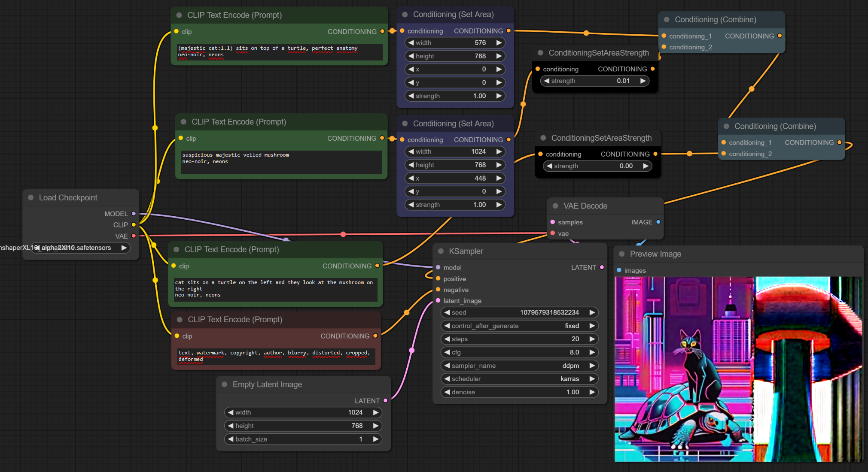Decrease Empty Latent width with left arrow

pyautogui.click(x=231, y=412)
